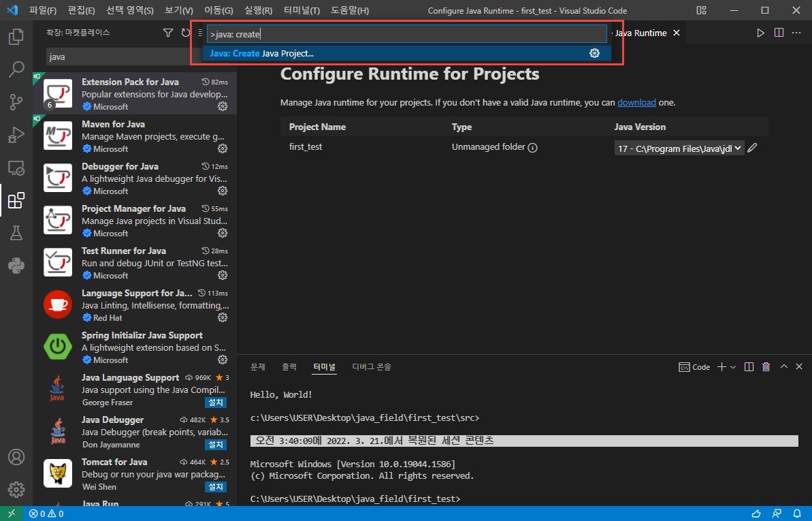Open the 보기(V) menu
The image size is (812, 521).
point(178,10)
